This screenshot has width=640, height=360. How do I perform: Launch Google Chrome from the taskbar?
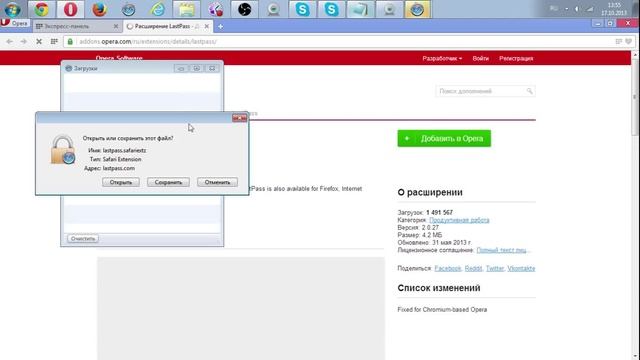pyautogui.click(x=41, y=9)
